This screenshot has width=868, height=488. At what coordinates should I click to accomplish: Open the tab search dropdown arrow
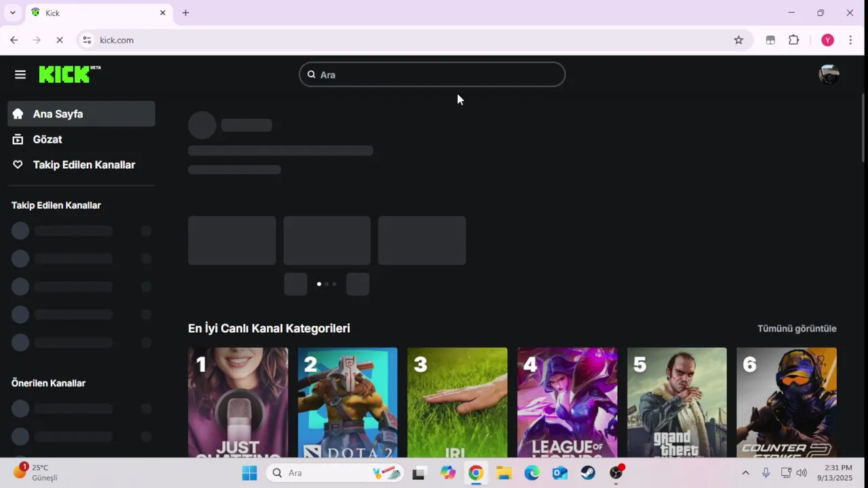click(12, 13)
